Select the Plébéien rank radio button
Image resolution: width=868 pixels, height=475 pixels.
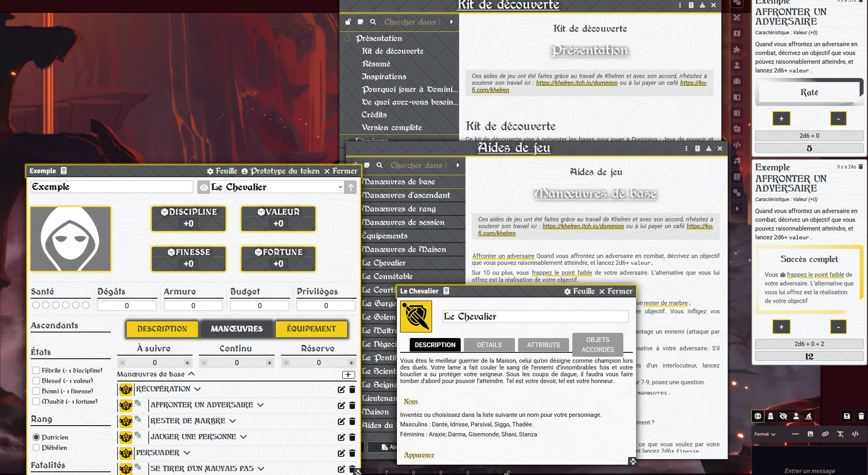(x=36, y=448)
